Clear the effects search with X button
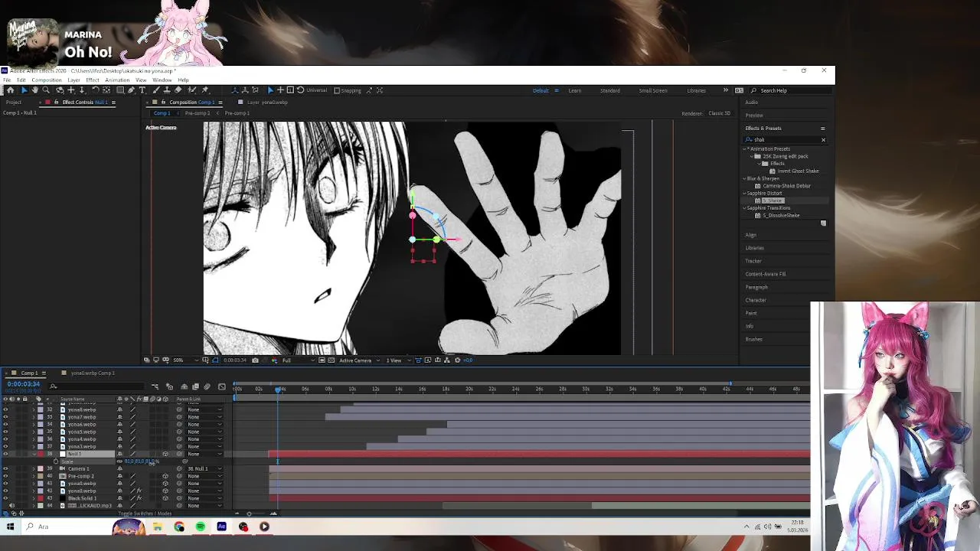The width and height of the screenshot is (980, 551). point(823,139)
